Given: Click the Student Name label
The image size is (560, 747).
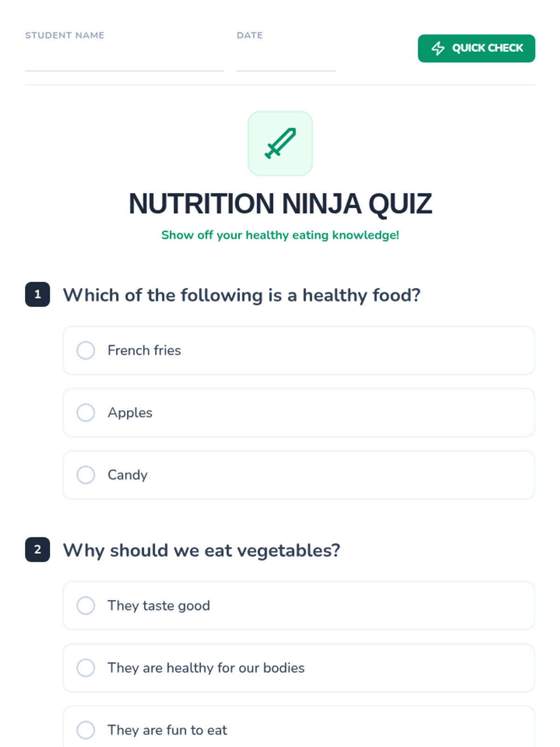Looking at the screenshot, I should tap(65, 35).
